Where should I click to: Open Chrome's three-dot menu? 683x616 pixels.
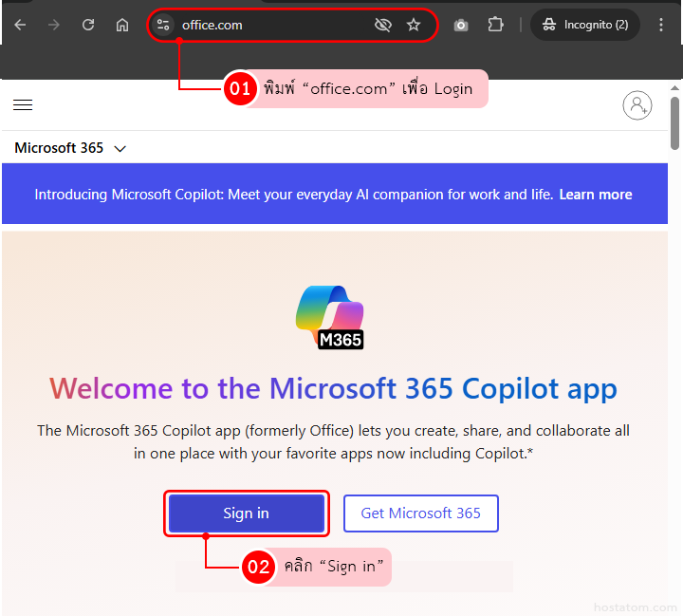(661, 26)
